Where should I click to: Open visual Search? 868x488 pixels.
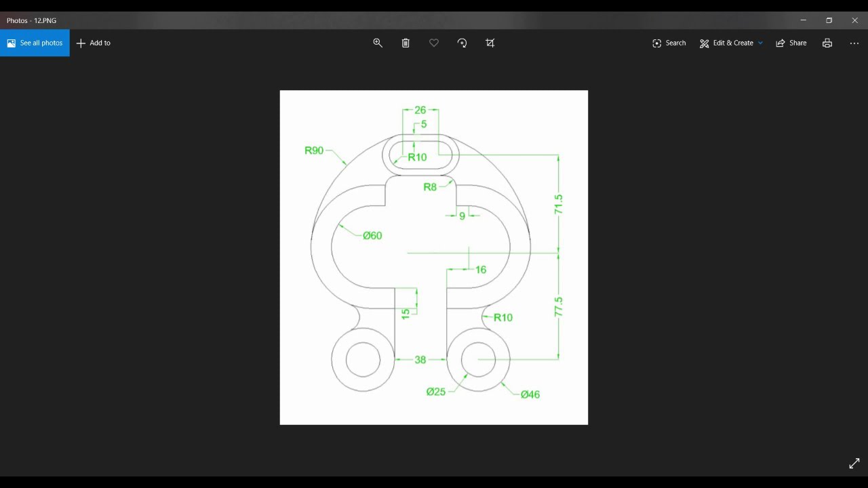coord(669,43)
